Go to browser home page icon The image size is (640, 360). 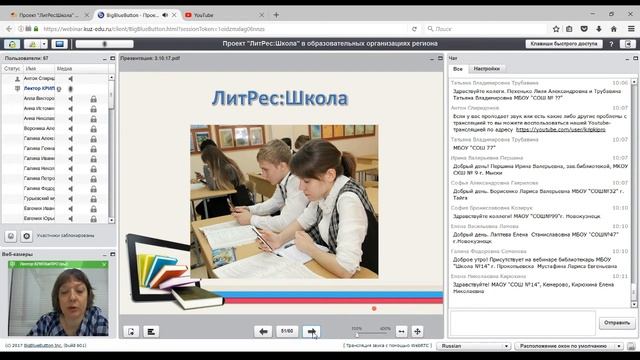(613, 29)
